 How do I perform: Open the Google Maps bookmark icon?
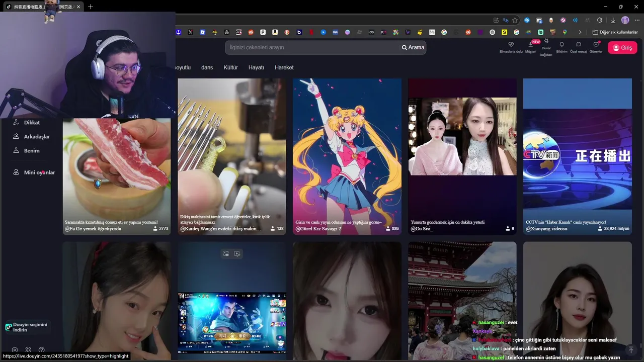tap(565, 32)
